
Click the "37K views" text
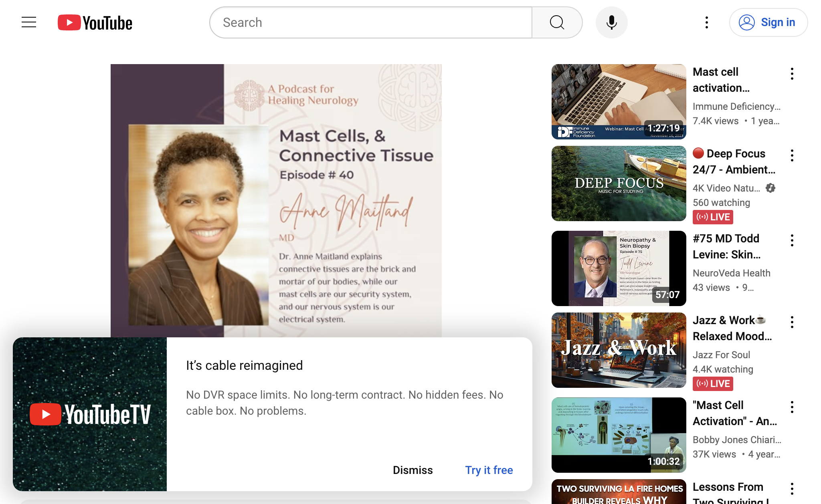point(714,454)
